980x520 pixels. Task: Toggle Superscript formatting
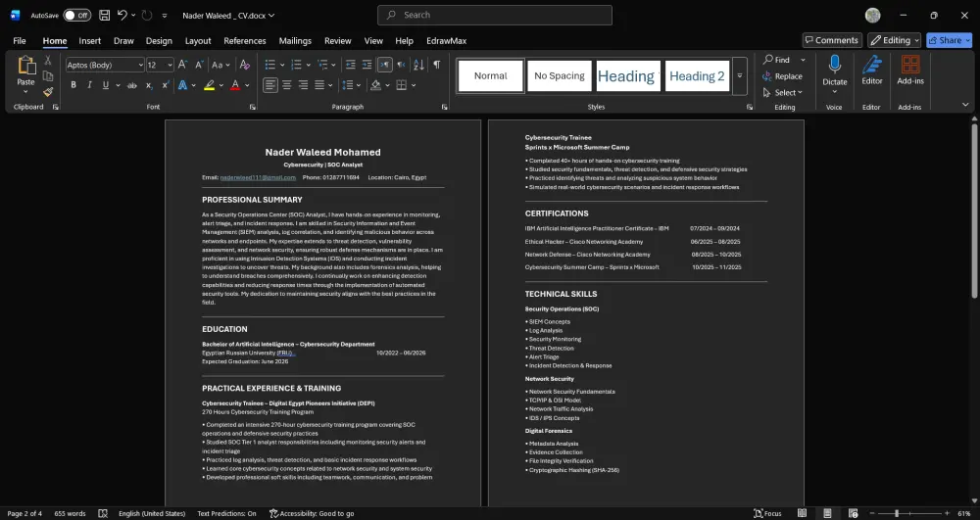[166, 85]
